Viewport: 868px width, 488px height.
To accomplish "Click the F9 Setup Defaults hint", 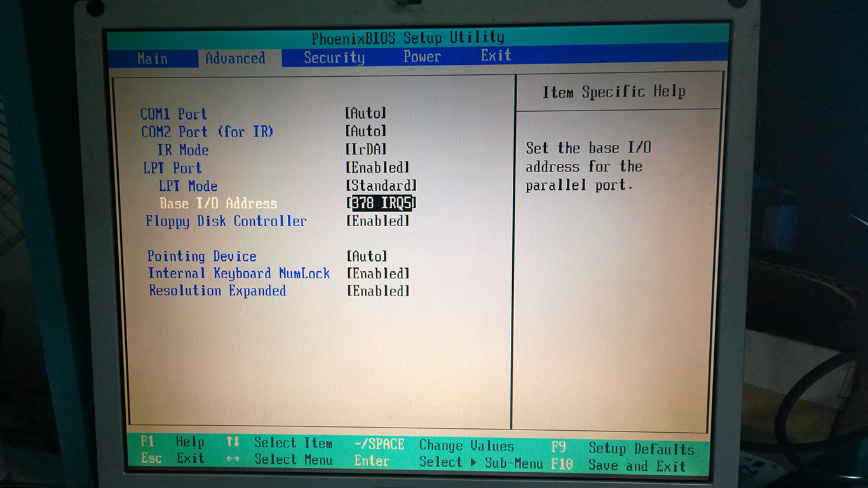I will [623, 449].
